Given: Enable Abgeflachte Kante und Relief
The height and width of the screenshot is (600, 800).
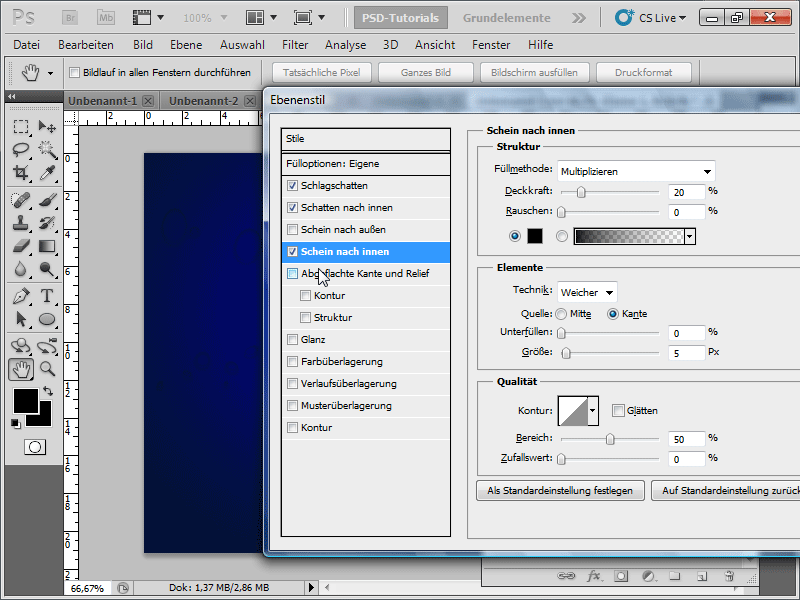Looking at the screenshot, I should (x=292, y=273).
